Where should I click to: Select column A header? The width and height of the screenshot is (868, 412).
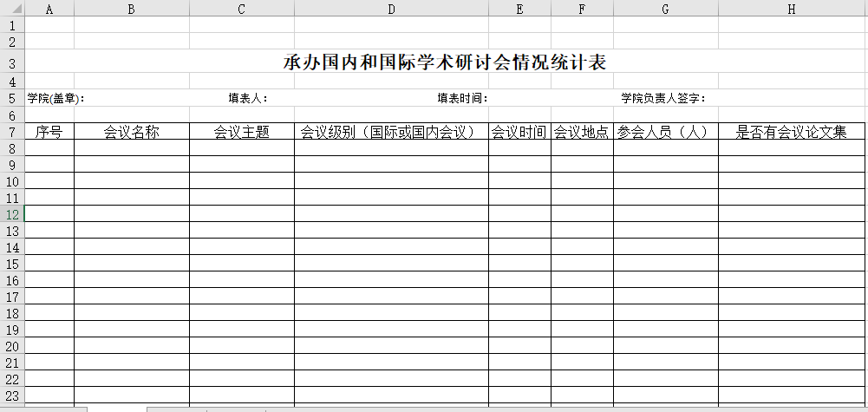pos(49,9)
